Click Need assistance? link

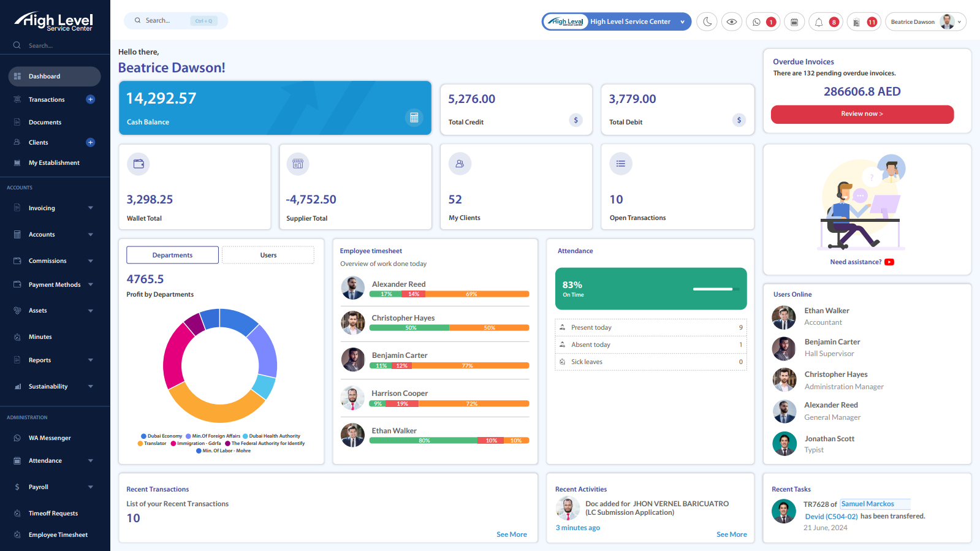pyautogui.click(x=856, y=262)
